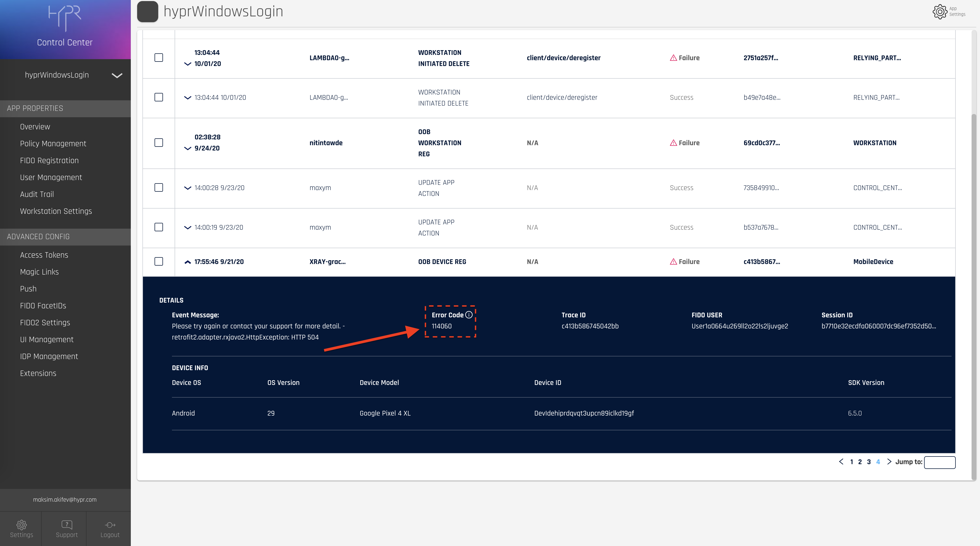
Task: Click the Settings gear in sidebar footer
Action: click(21, 525)
